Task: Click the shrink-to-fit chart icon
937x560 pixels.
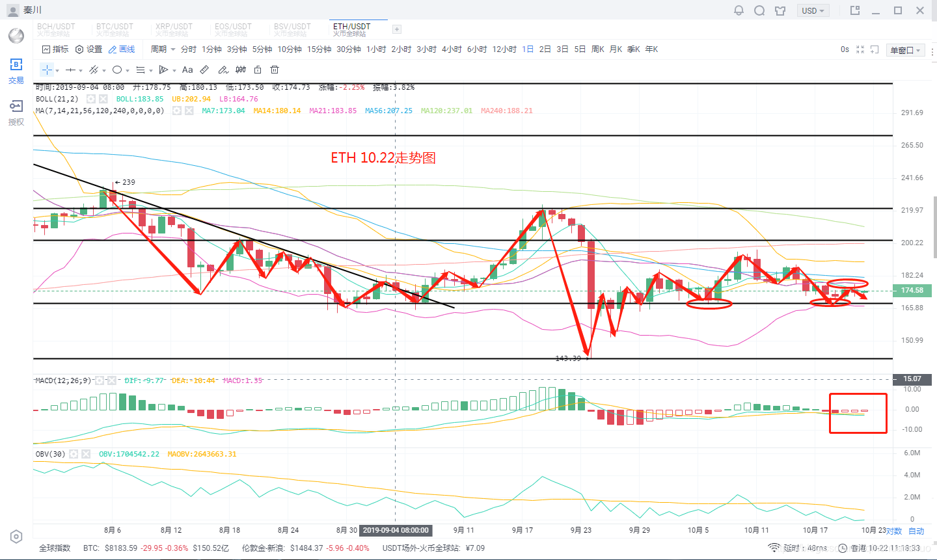Action: tap(860, 49)
